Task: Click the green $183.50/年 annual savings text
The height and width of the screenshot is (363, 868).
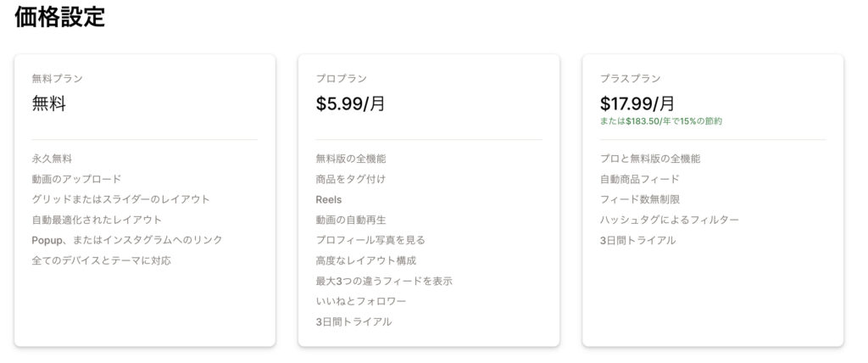Action: click(x=661, y=120)
